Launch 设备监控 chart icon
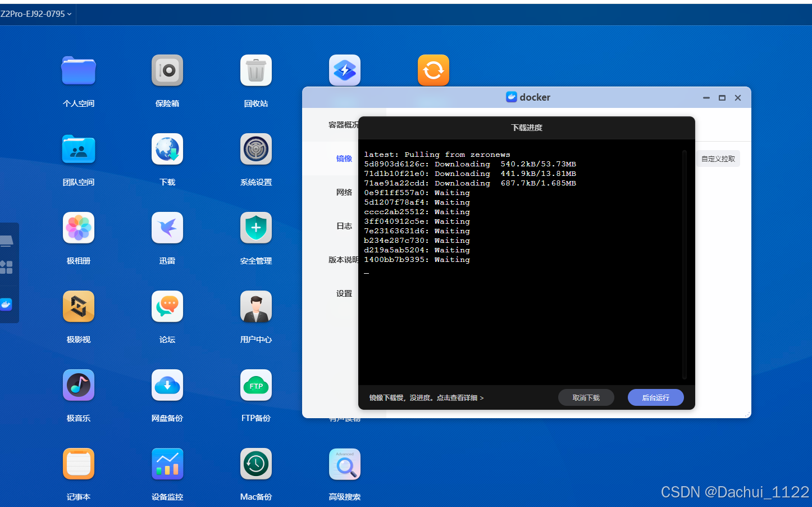812x507 pixels. pyautogui.click(x=167, y=464)
